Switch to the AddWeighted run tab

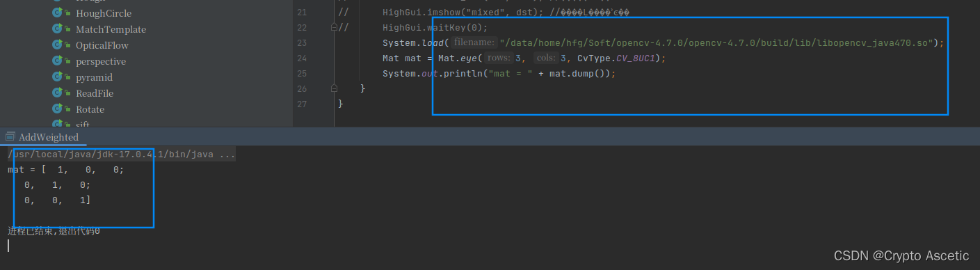(x=48, y=137)
